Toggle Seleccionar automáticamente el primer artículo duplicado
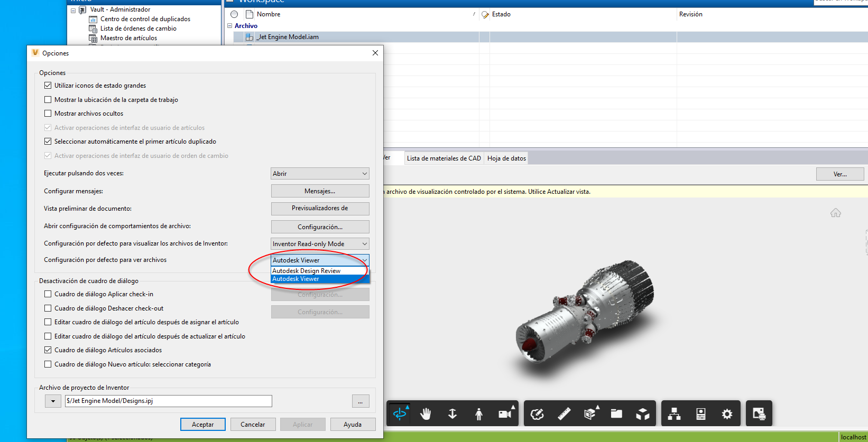868x442 pixels. point(48,142)
